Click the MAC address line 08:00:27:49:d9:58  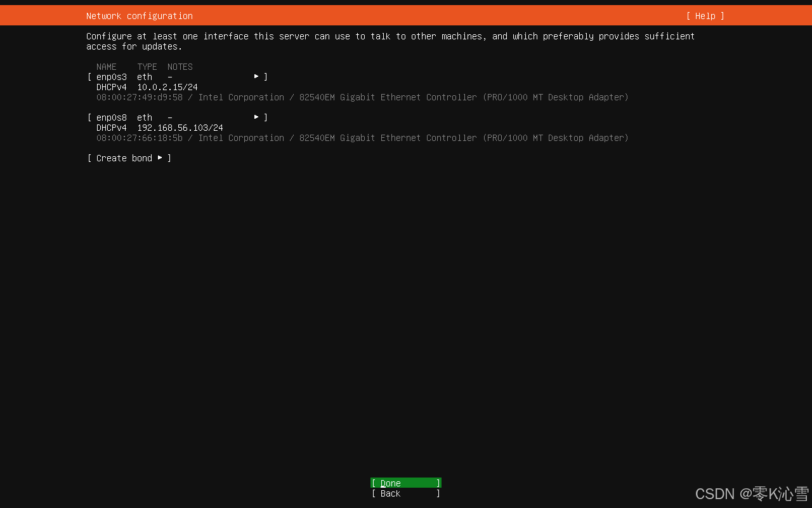coord(140,97)
